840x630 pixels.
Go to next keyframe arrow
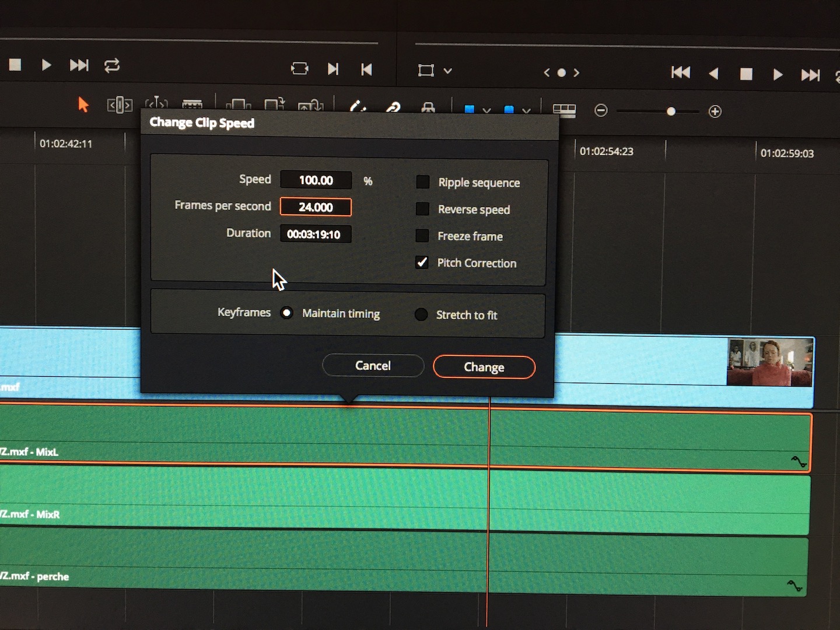click(x=576, y=73)
